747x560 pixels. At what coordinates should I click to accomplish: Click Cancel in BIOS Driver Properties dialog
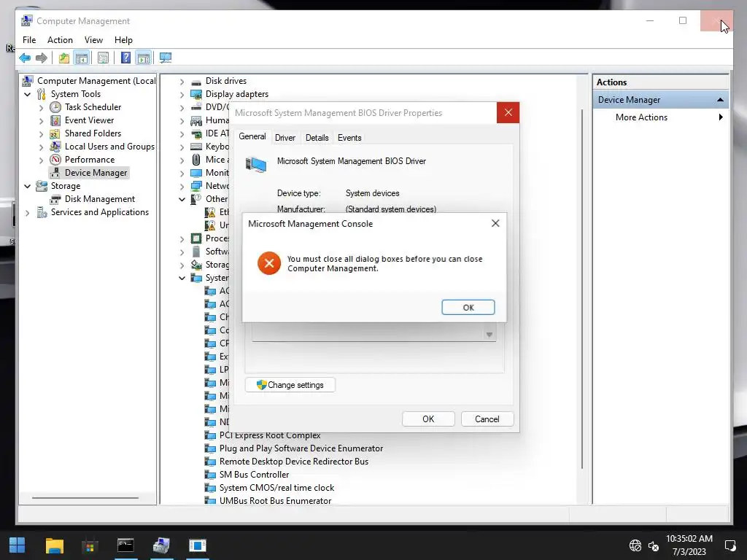pos(487,419)
